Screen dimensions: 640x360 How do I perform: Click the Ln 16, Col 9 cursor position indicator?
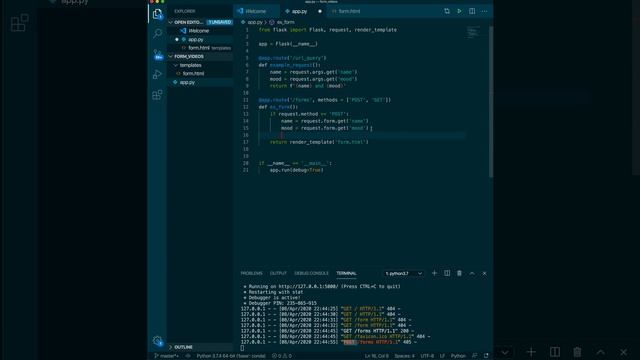(377, 356)
